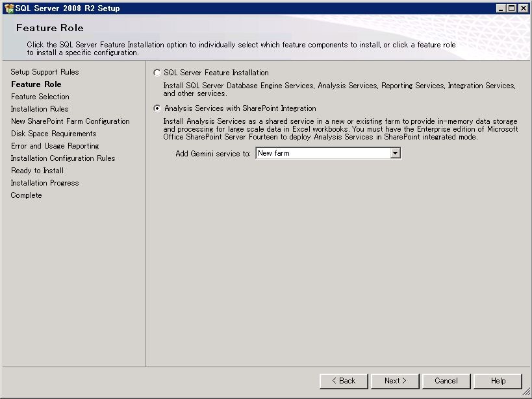Select Error and Usage Reporting step
The image size is (532, 399).
click(x=55, y=146)
